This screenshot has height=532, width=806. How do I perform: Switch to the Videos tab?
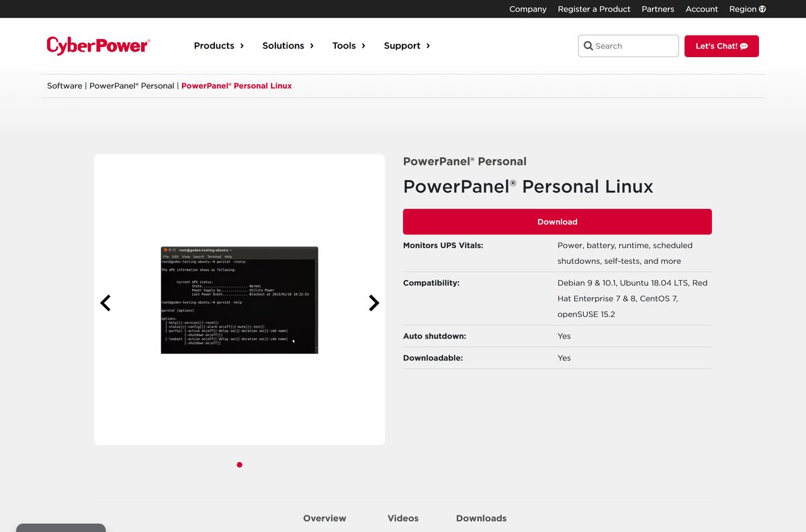click(x=403, y=518)
